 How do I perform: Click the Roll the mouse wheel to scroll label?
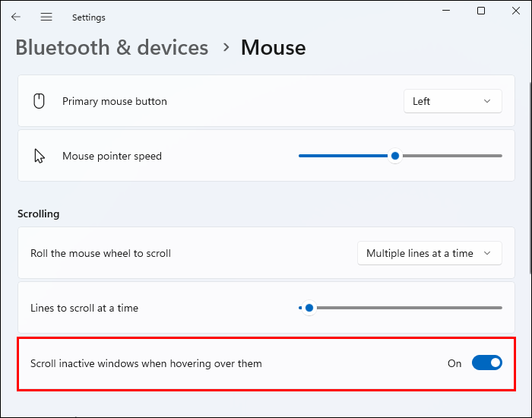(100, 253)
